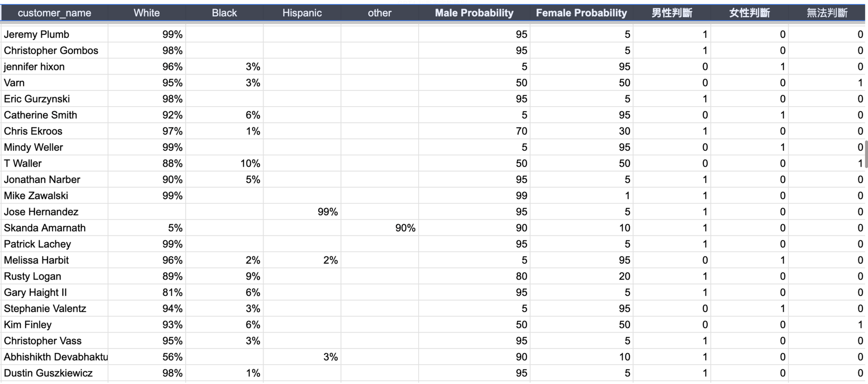Click the customer_name column header
The height and width of the screenshot is (384, 868).
(54, 13)
